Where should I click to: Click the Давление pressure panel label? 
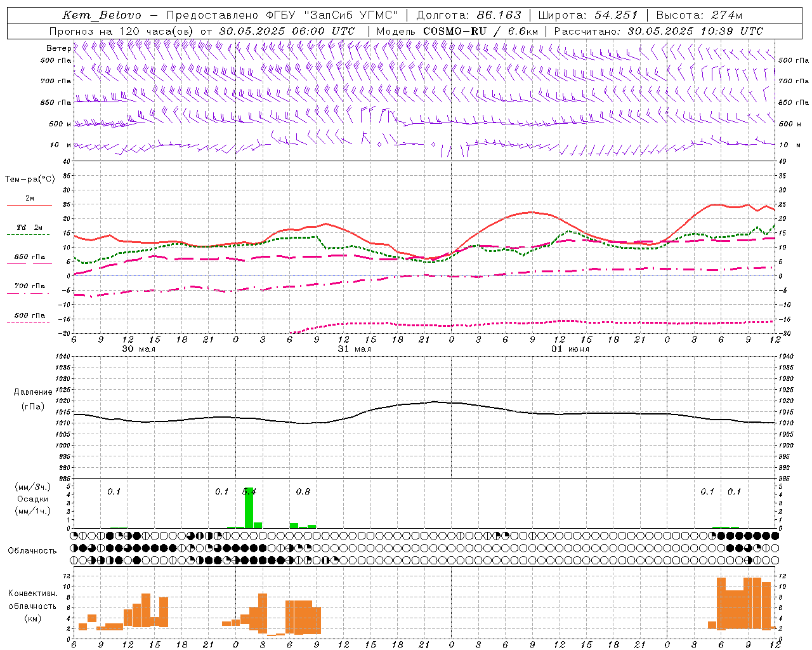pyautogui.click(x=32, y=392)
